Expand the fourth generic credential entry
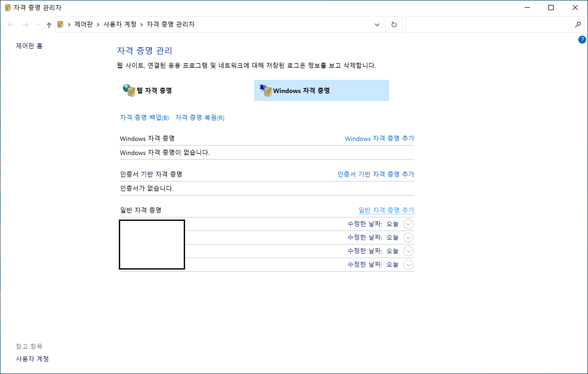This screenshot has height=374, width=588. pos(408,265)
